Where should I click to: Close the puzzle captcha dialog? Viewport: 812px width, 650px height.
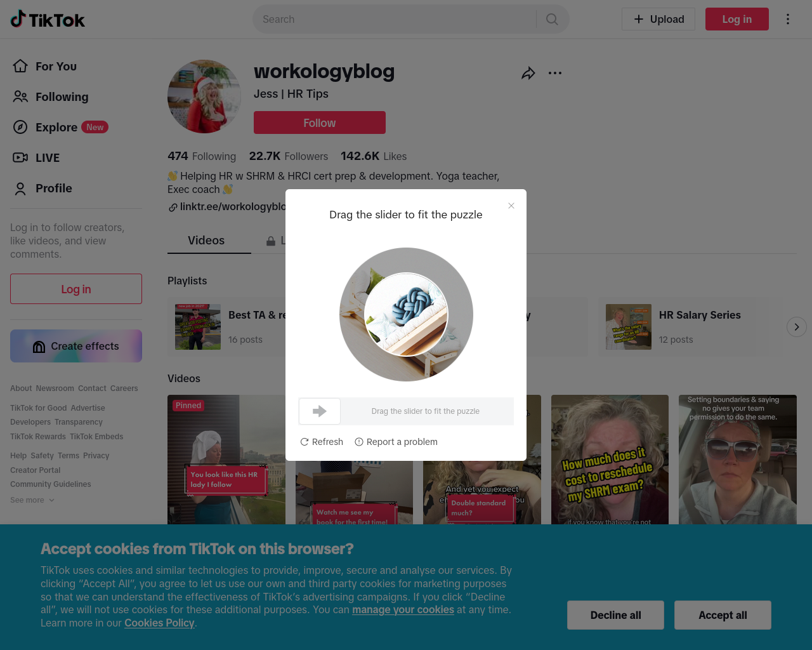(x=511, y=206)
